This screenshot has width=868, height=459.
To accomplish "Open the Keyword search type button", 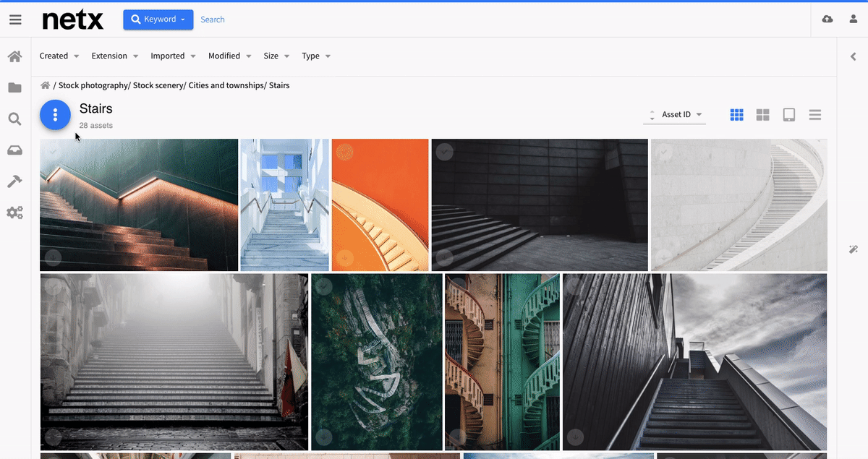I will pos(158,20).
